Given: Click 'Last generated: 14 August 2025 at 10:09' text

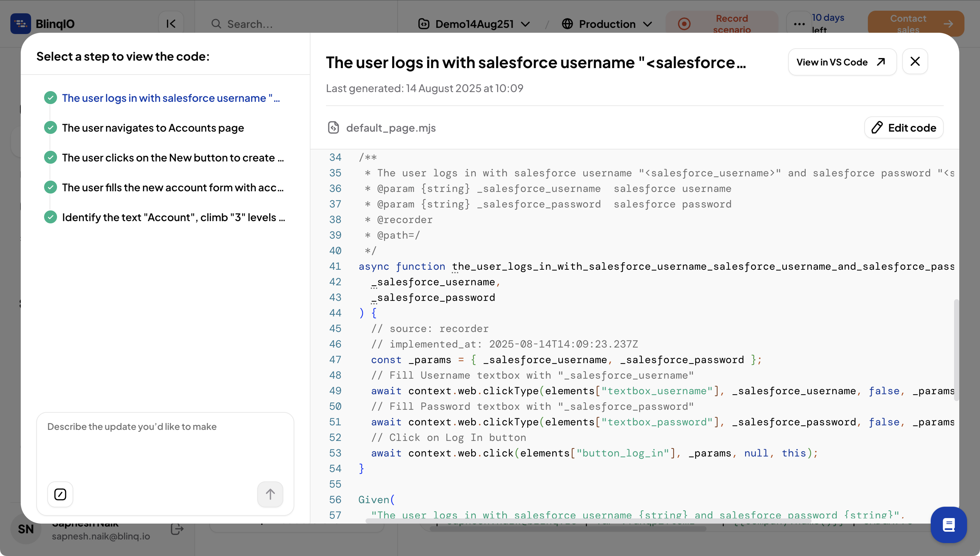Looking at the screenshot, I should pyautogui.click(x=424, y=88).
